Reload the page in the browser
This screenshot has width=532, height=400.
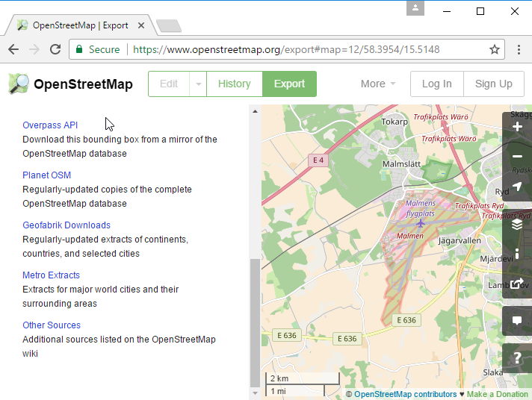click(55, 49)
